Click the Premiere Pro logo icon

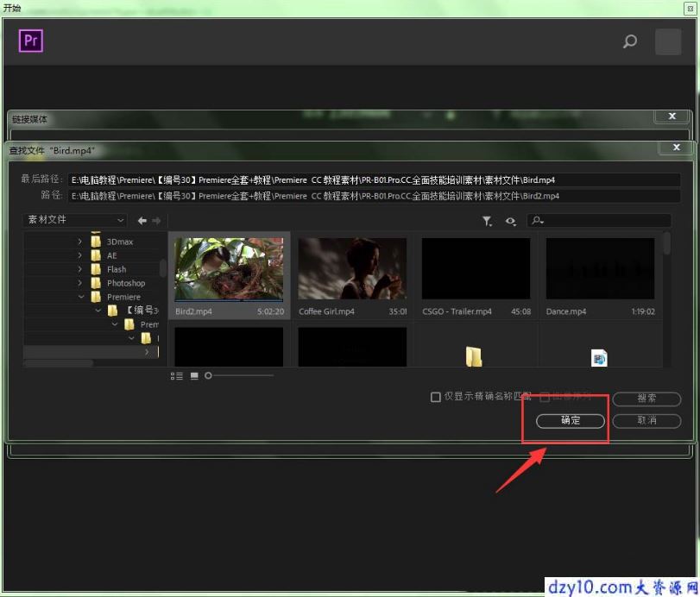pyautogui.click(x=31, y=41)
